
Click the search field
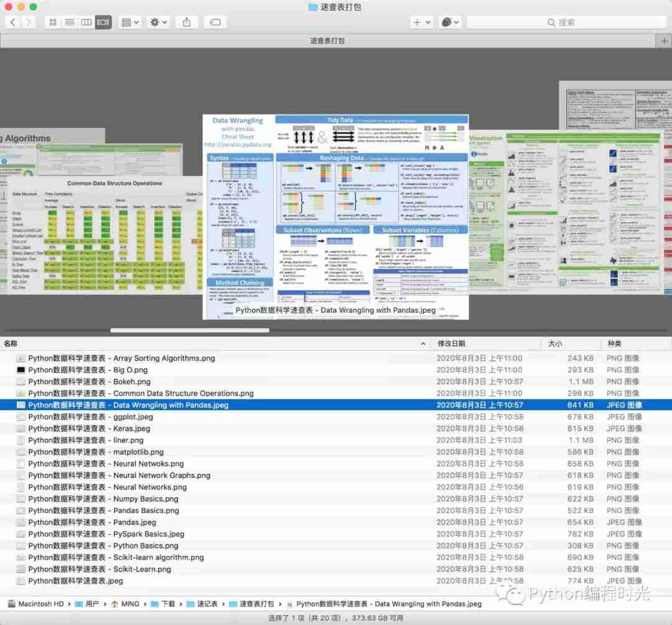tap(566, 22)
